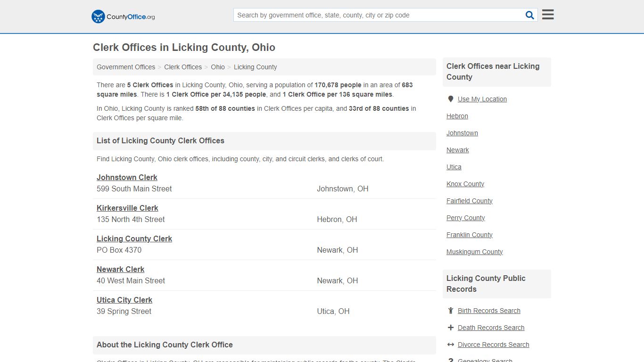Open Johnstown in sidebar list
The width and height of the screenshot is (644, 362).
[x=462, y=133]
